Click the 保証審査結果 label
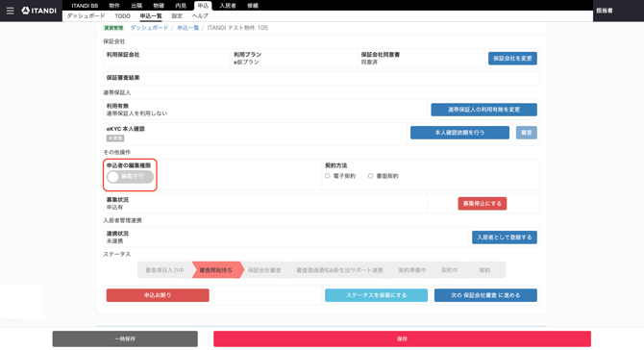The image size is (644, 350). click(123, 78)
